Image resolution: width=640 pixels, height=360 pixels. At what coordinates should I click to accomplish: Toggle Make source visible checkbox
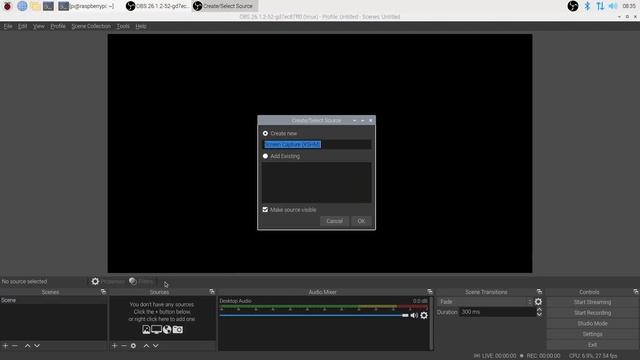[x=265, y=209]
